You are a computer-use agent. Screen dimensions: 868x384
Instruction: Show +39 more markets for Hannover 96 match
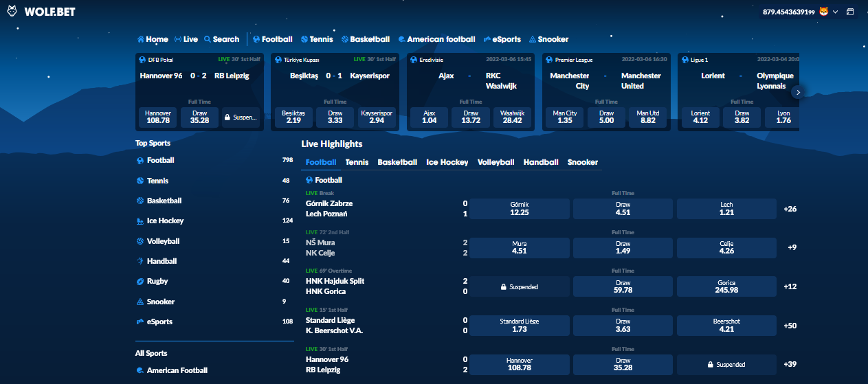point(790,364)
